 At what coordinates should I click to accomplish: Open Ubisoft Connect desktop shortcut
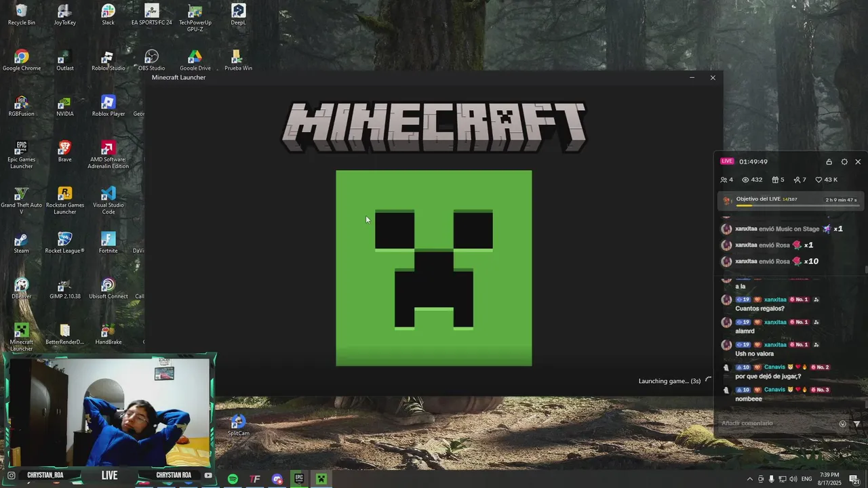[x=108, y=288]
